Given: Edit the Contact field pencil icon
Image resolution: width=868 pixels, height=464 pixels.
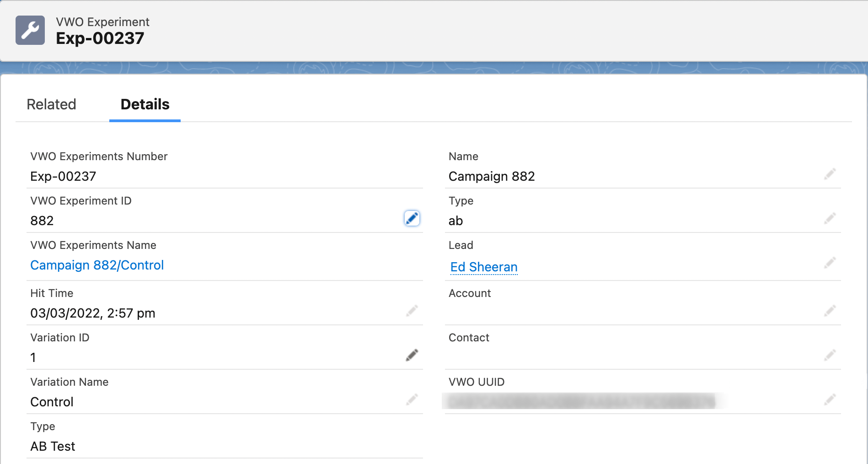Looking at the screenshot, I should 830,355.
